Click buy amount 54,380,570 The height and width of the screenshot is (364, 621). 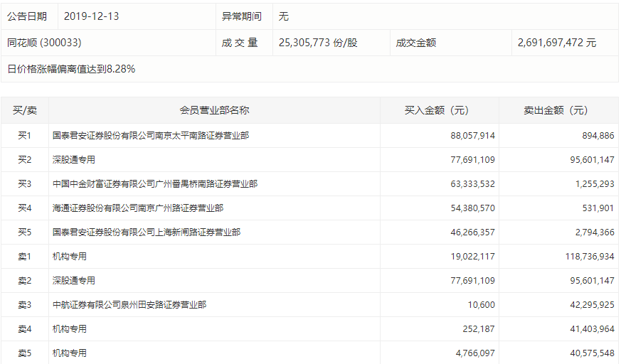tap(472, 208)
